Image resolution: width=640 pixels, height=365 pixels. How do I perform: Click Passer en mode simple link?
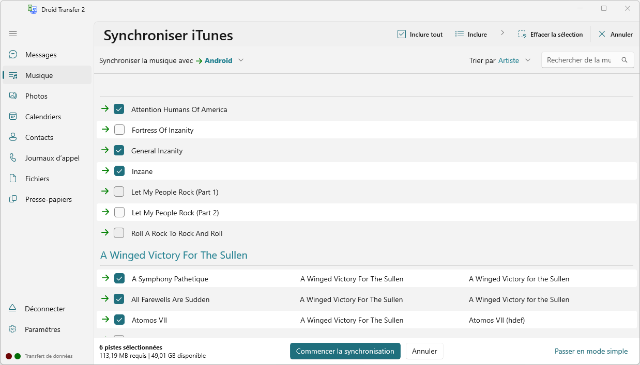click(x=591, y=351)
